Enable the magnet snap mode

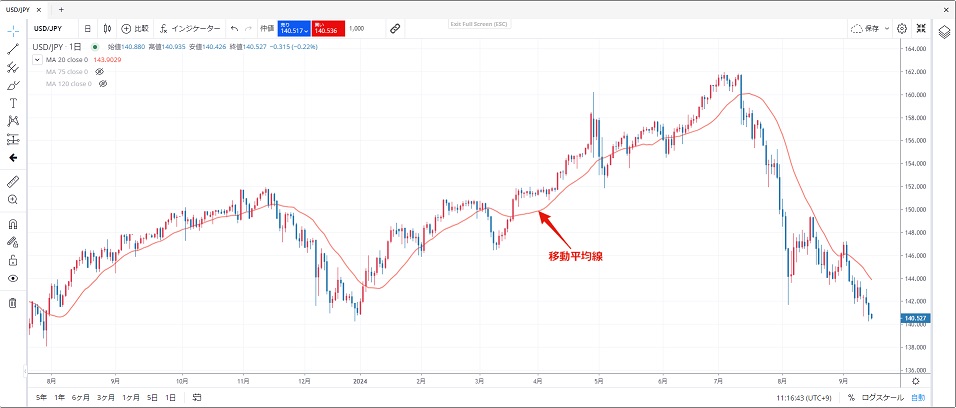[x=13, y=224]
